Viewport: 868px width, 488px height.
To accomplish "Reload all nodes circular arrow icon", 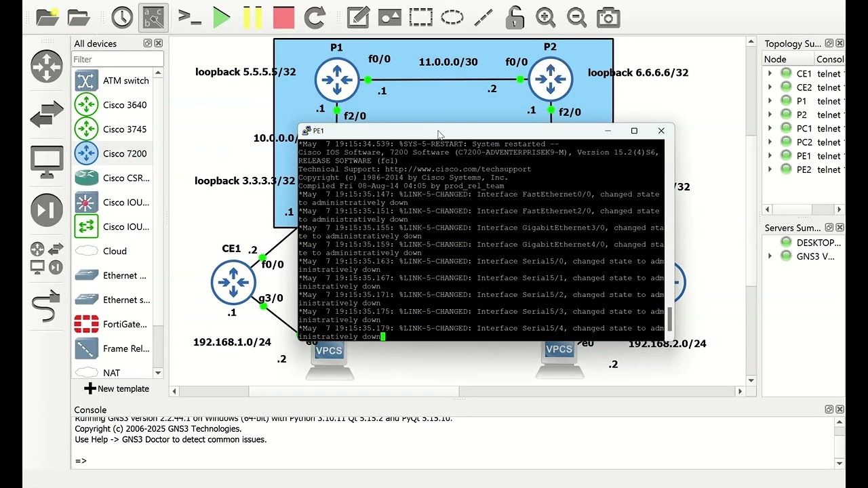I will click(x=315, y=18).
